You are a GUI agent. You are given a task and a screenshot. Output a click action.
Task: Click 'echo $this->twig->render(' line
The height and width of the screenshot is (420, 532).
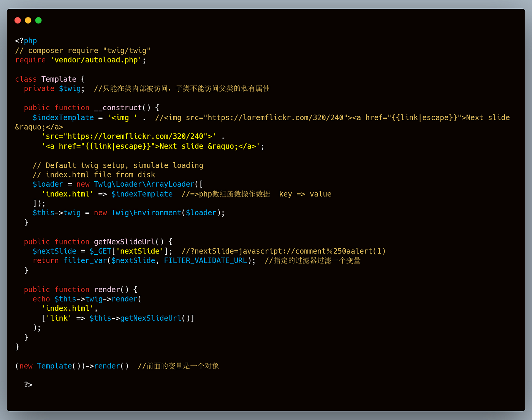pyautogui.click(x=87, y=299)
